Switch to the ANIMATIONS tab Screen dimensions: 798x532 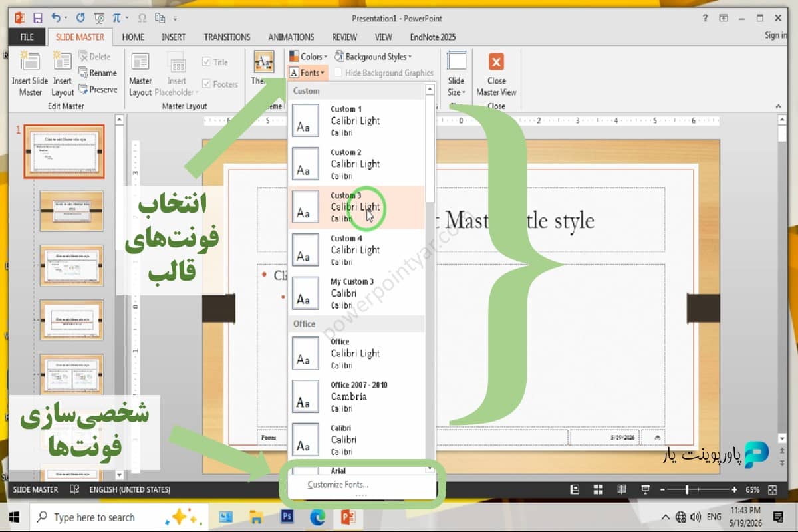[x=291, y=37]
